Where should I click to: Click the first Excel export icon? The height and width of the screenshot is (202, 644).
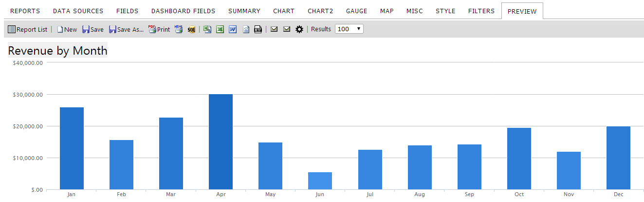click(207, 29)
